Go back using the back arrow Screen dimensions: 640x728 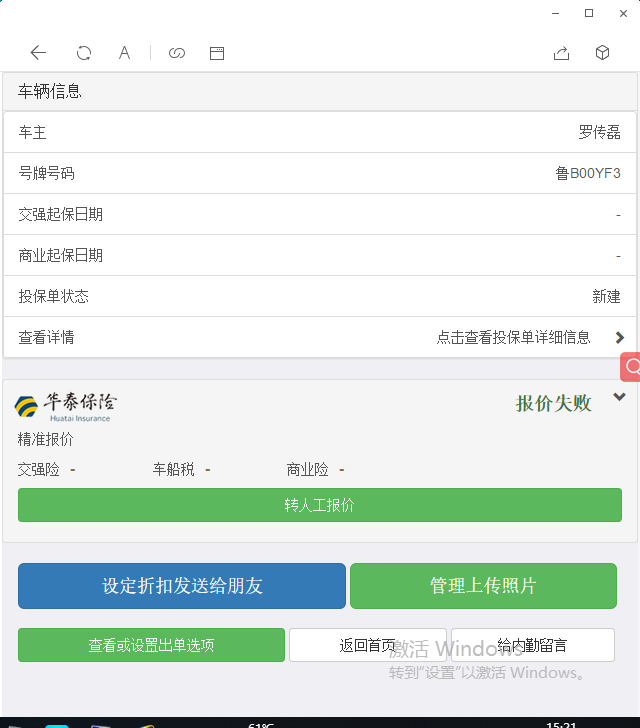point(38,53)
